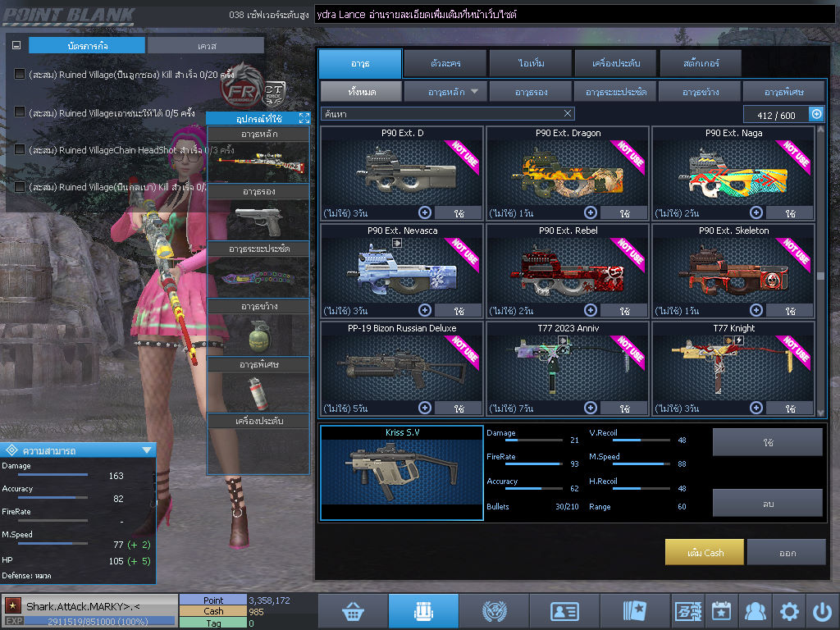
Task: Open the clan emblem icon
Action: 494,611
